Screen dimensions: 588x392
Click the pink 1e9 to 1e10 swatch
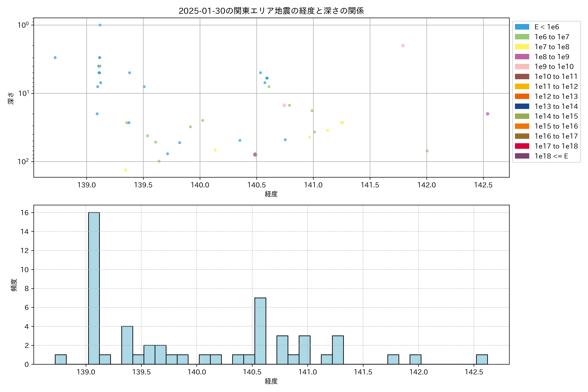point(522,66)
